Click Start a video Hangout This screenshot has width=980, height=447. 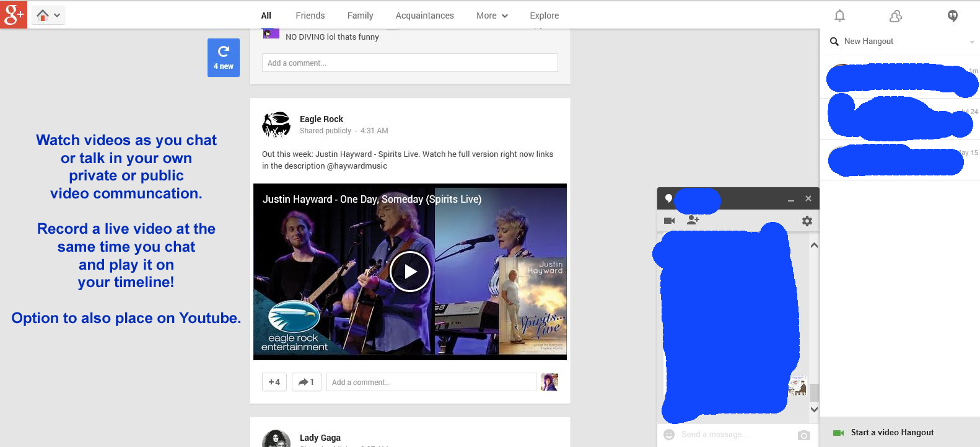pyautogui.click(x=891, y=433)
